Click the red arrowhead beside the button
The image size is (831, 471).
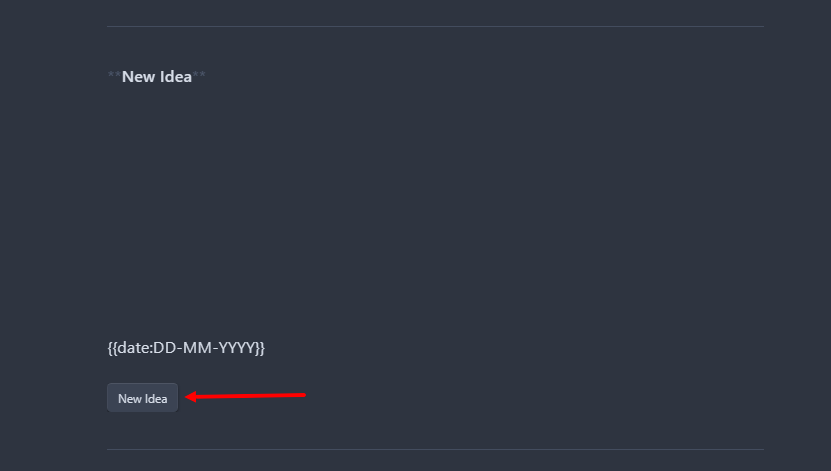click(191, 397)
